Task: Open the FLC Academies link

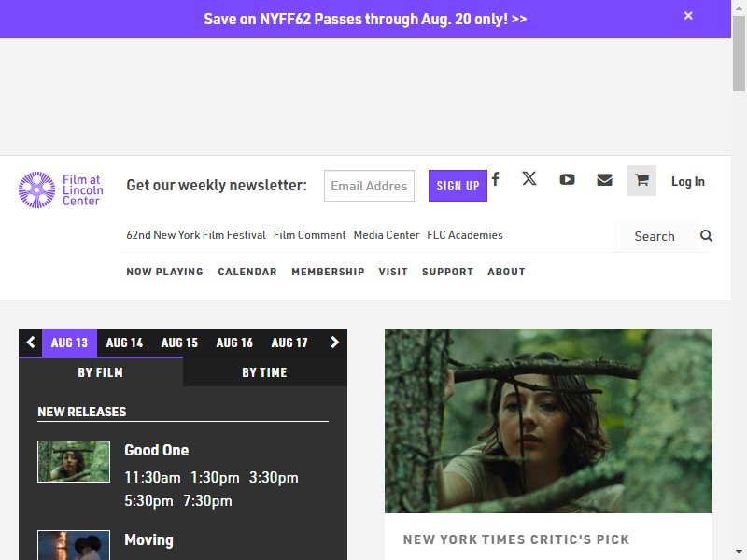Action: (465, 235)
